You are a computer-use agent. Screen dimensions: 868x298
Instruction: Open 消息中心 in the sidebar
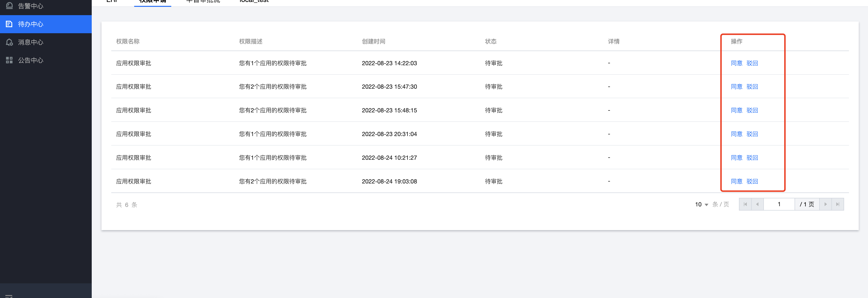click(x=30, y=42)
